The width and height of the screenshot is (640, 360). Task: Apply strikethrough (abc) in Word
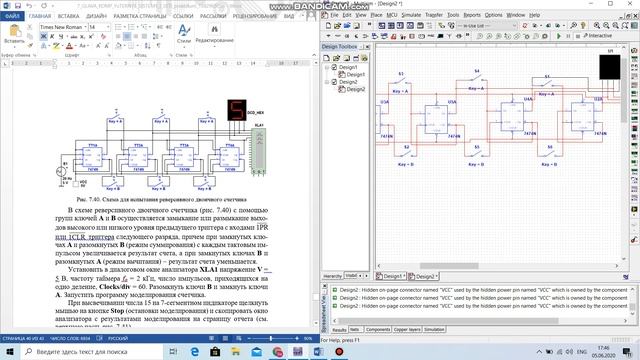coord(74,36)
